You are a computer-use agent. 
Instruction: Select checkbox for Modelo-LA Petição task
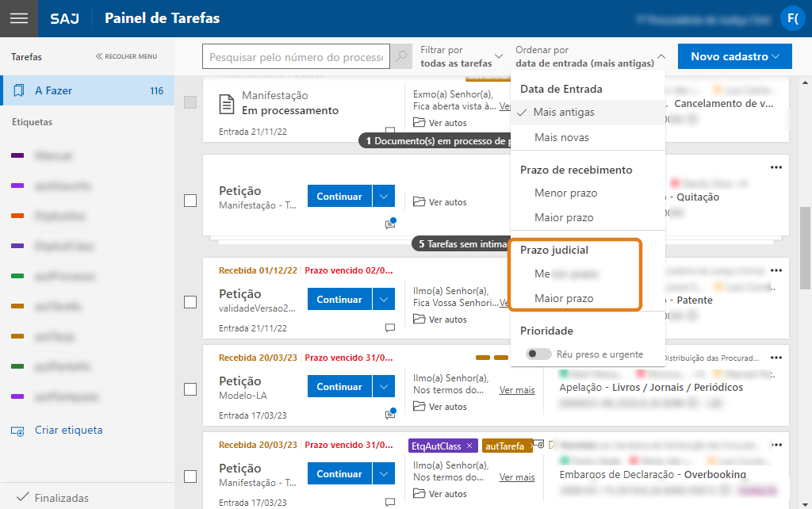190,389
